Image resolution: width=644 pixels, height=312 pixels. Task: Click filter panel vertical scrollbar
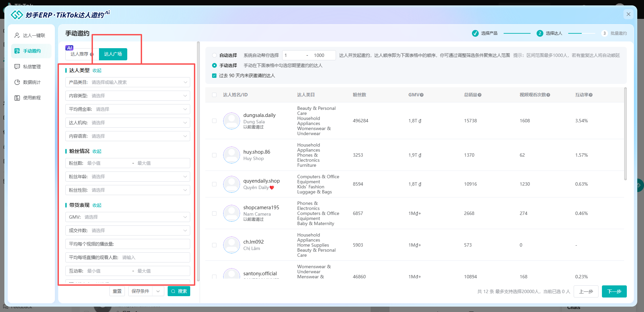(198, 161)
